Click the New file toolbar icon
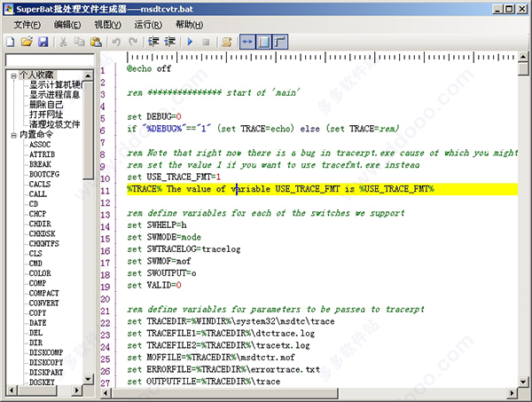 tap(11, 42)
